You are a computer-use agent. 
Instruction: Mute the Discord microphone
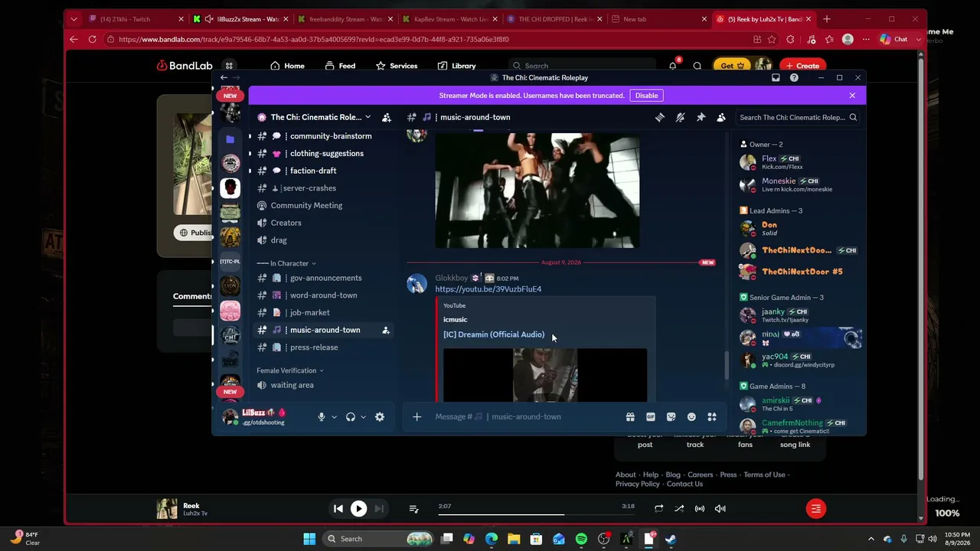pos(322,417)
